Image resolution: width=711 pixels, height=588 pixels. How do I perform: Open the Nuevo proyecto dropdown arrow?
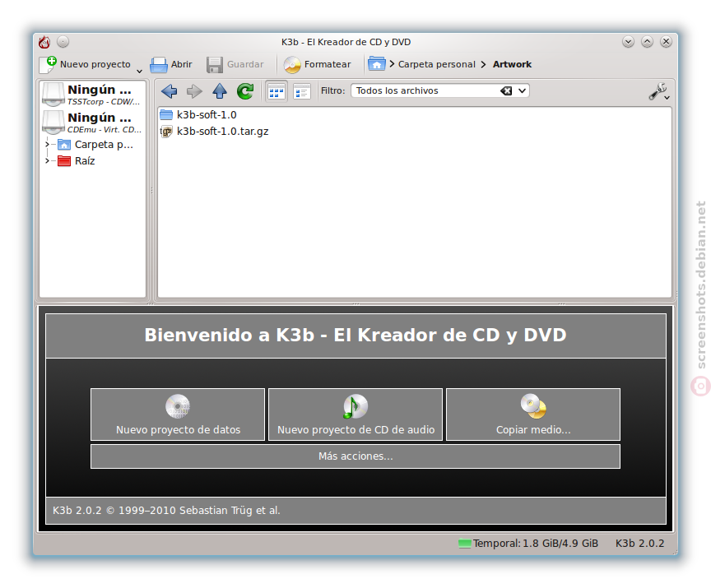139,71
